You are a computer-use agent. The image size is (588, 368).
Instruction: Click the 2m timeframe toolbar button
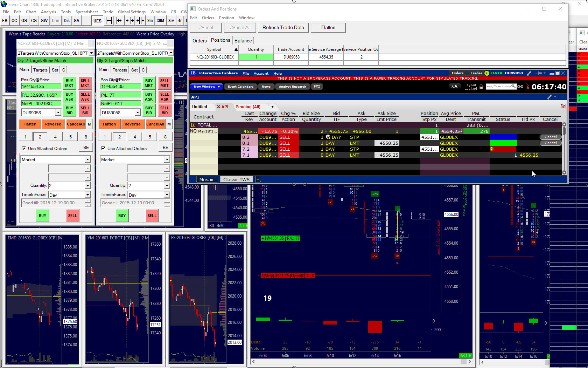tap(150, 21)
